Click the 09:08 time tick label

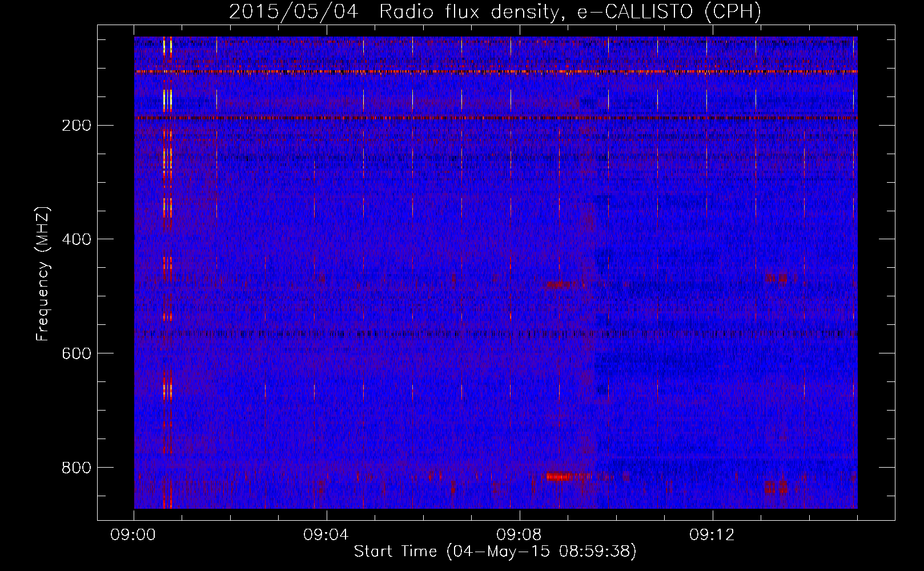click(519, 535)
